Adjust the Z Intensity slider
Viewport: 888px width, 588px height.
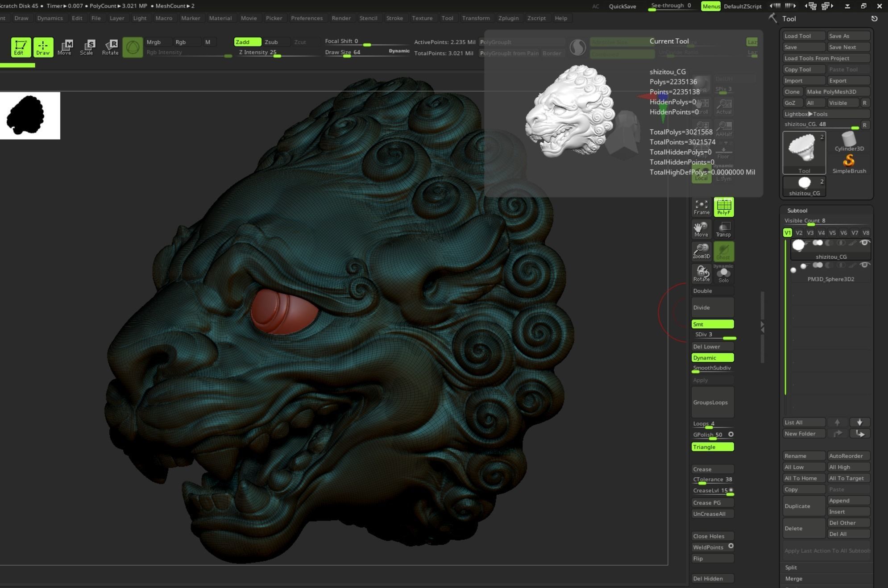tap(277, 53)
